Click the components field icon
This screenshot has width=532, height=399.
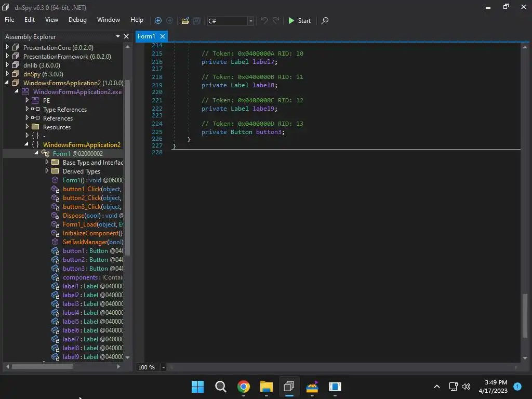click(55, 277)
